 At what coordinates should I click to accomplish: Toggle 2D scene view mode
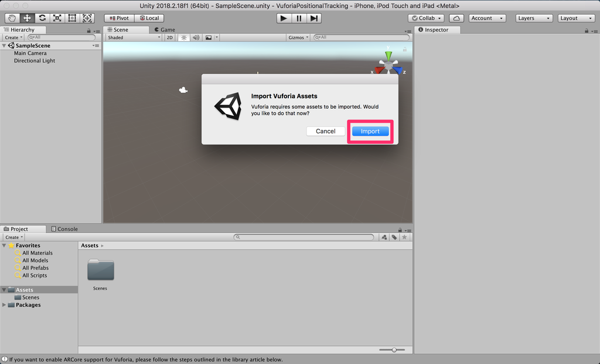(169, 37)
